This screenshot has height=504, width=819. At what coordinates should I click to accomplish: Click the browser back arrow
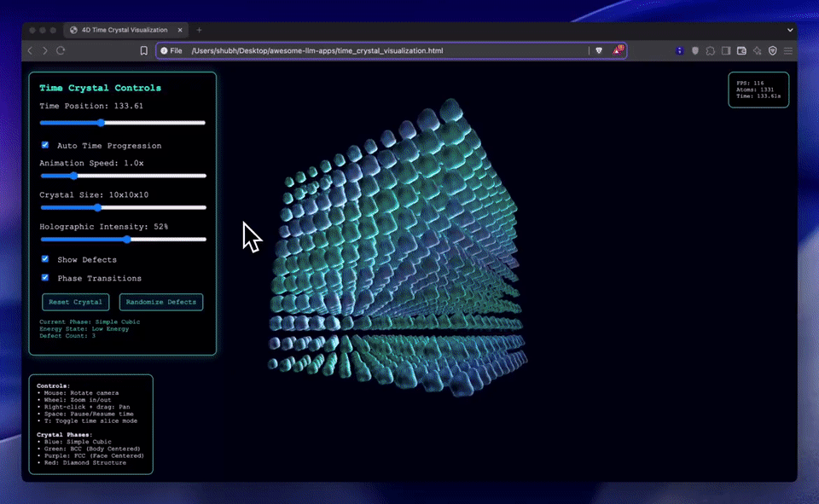pyautogui.click(x=30, y=51)
